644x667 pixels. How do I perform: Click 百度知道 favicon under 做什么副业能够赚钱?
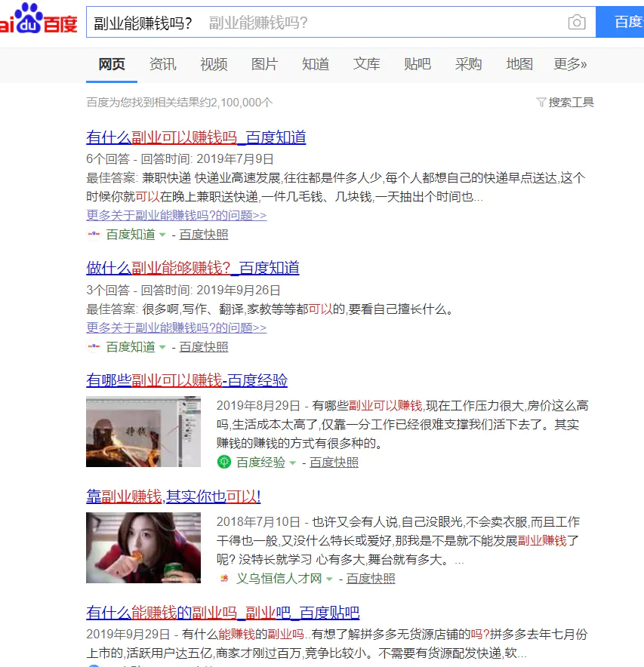(x=93, y=346)
